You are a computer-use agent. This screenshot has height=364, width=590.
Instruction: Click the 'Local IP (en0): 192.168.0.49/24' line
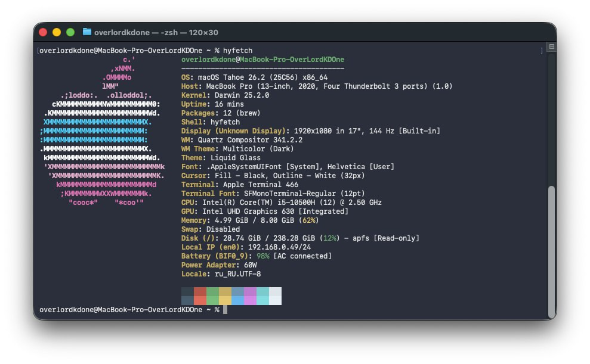(246, 247)
